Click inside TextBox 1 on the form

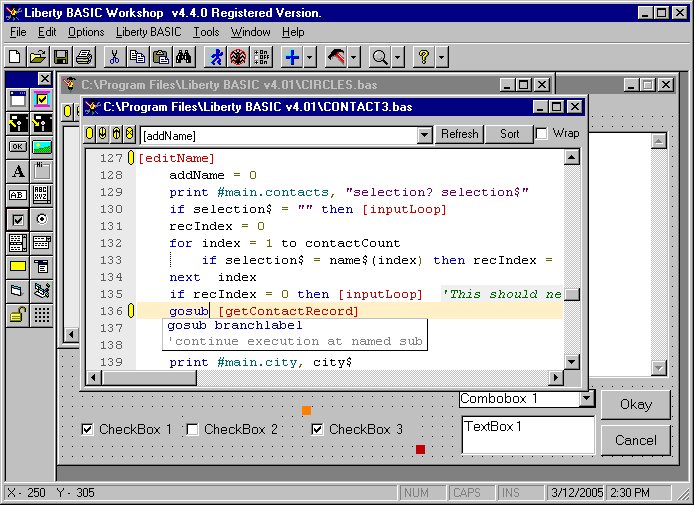528,435
